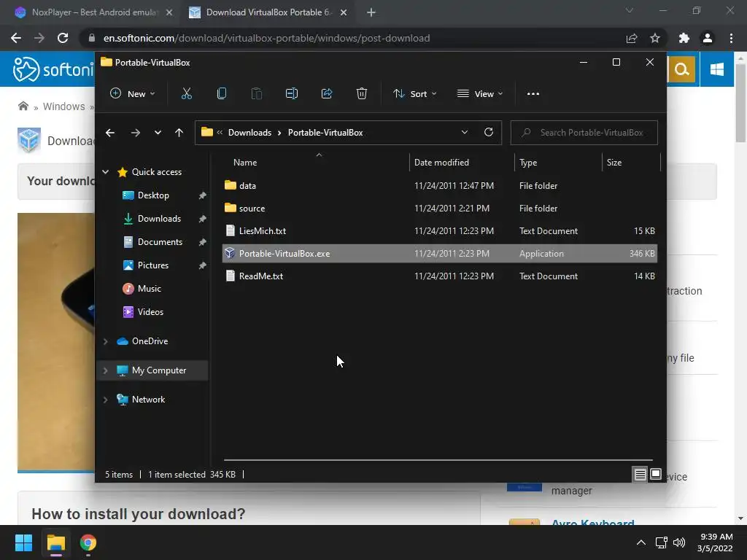Viewport: 747px width, 560px height.
Task: Click the Cut scissors icon in Explorer toolbar
Action: tap(186, 94)
